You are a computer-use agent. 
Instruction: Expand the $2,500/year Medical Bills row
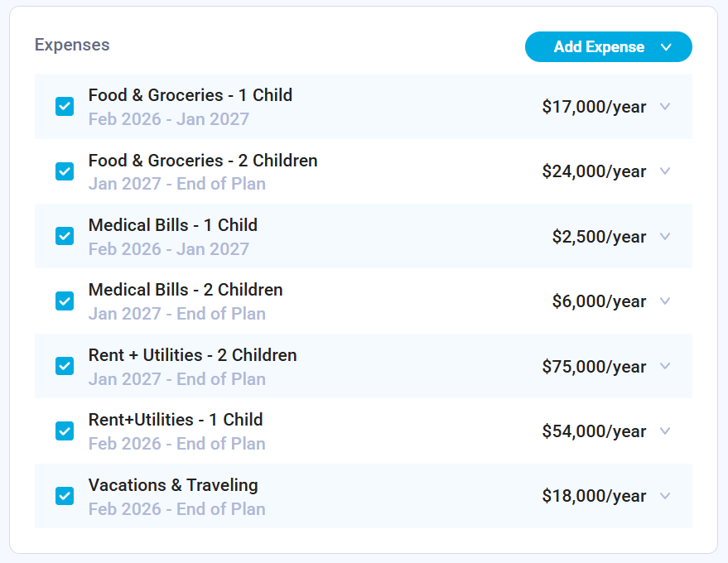pos(664,237)
